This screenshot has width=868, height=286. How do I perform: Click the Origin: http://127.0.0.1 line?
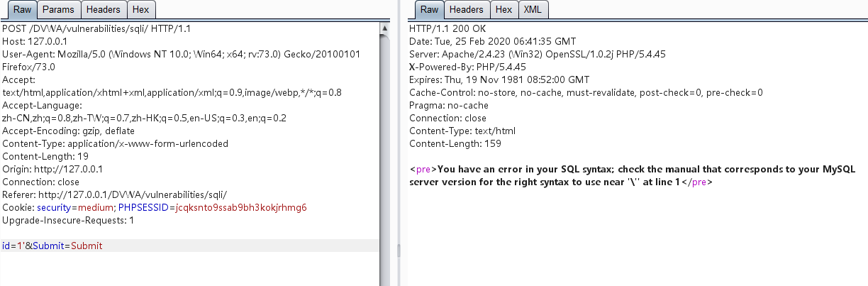52,170
